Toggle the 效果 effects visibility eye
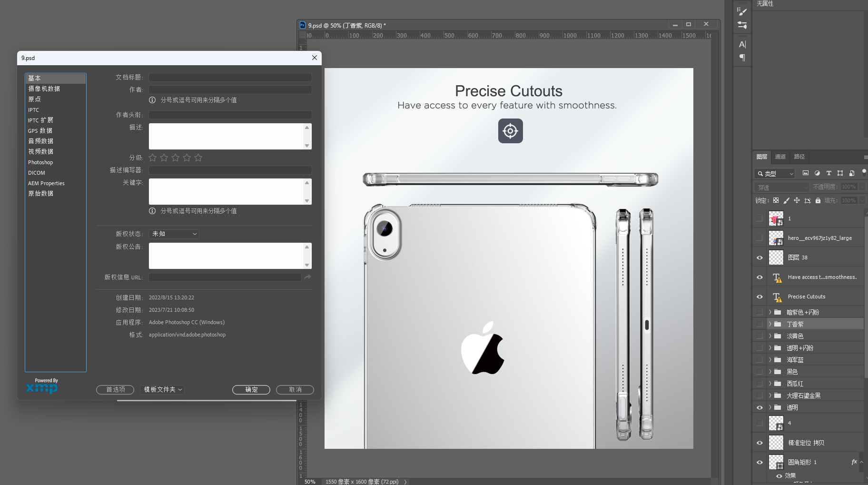The width and height of the screenshot is (868, 485). (779, 476)
